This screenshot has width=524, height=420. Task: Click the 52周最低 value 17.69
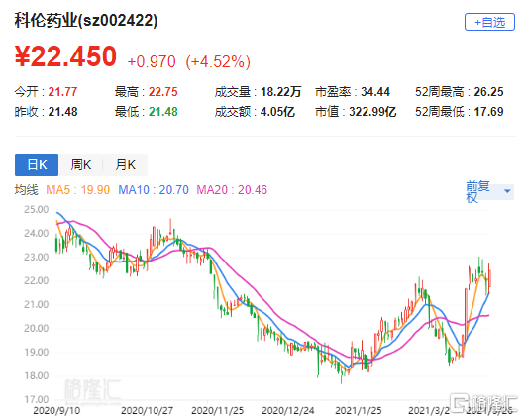pyautogui.click(x=488, y=112)
